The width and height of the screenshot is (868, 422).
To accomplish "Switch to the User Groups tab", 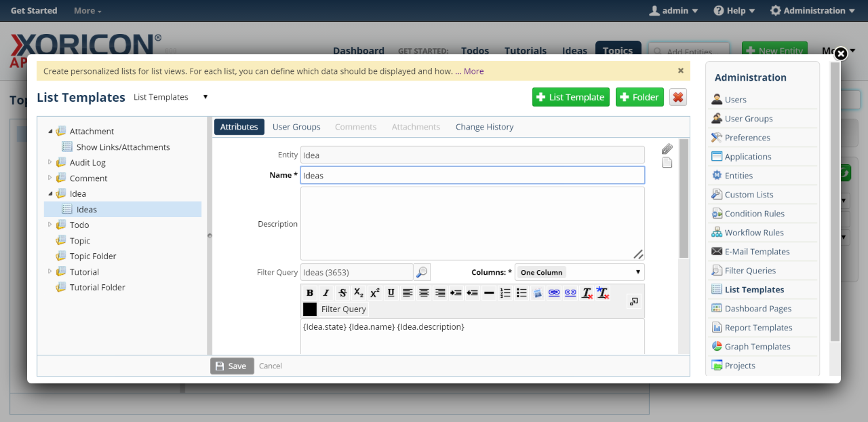I will tap(296, 127).
